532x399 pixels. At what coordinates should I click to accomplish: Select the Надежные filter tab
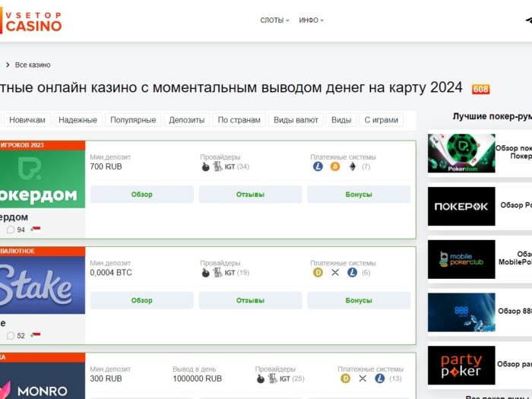pos(78,120)
